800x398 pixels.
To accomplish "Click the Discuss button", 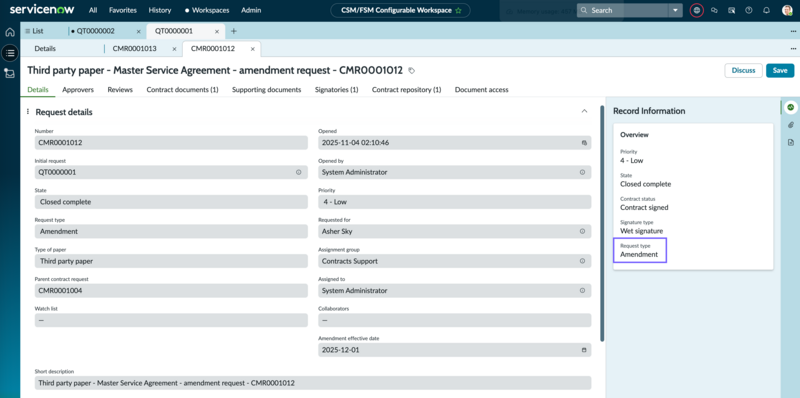I will [743, 70].
